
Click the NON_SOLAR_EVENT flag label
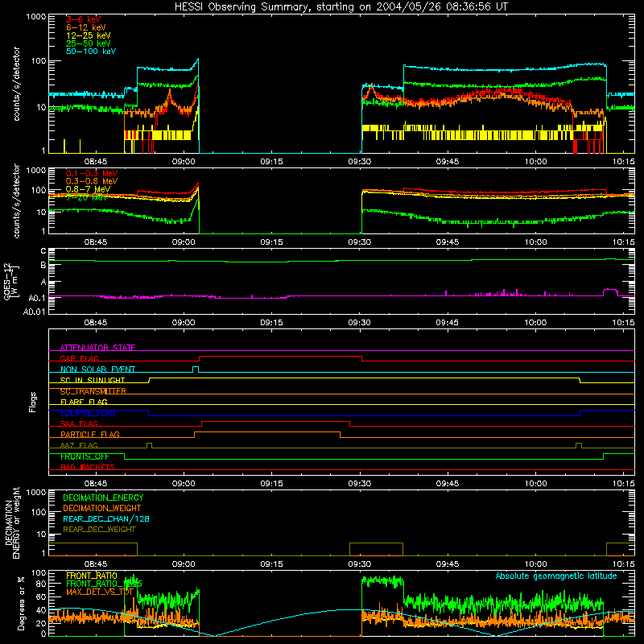[x=97, y=369]
